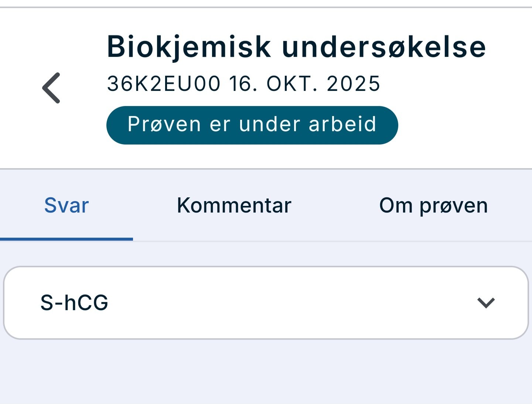This screenshot has width=532, height=404.
Task: Click the sample ID 36K2EU00
Action: coord(164,84)
